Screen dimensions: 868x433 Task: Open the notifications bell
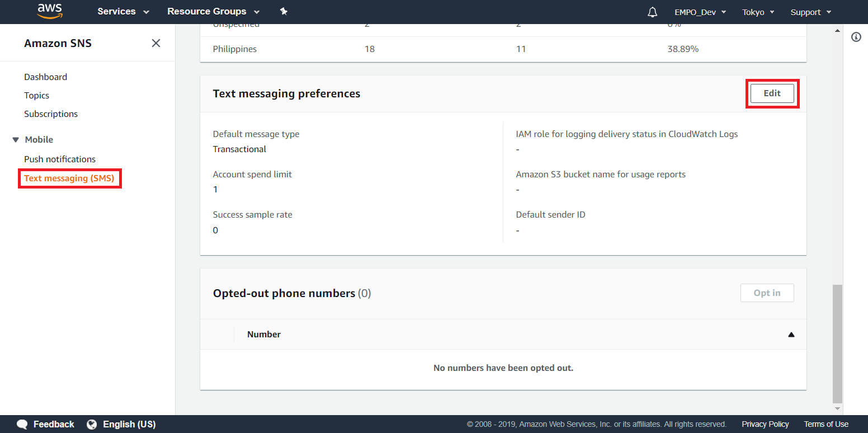tap(652, 12)
